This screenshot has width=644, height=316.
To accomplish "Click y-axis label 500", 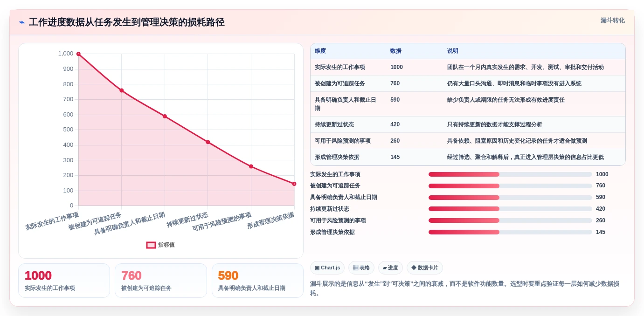I will tap(69, 130).
